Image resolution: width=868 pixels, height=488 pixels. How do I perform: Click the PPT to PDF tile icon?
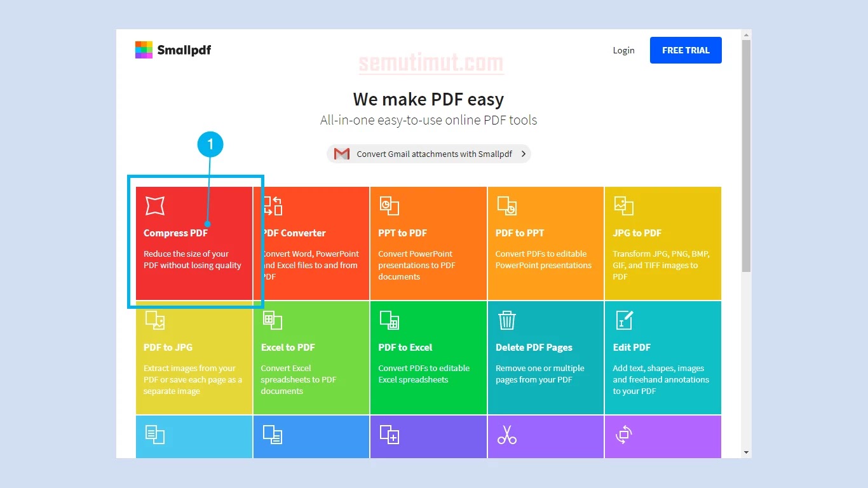389,205
